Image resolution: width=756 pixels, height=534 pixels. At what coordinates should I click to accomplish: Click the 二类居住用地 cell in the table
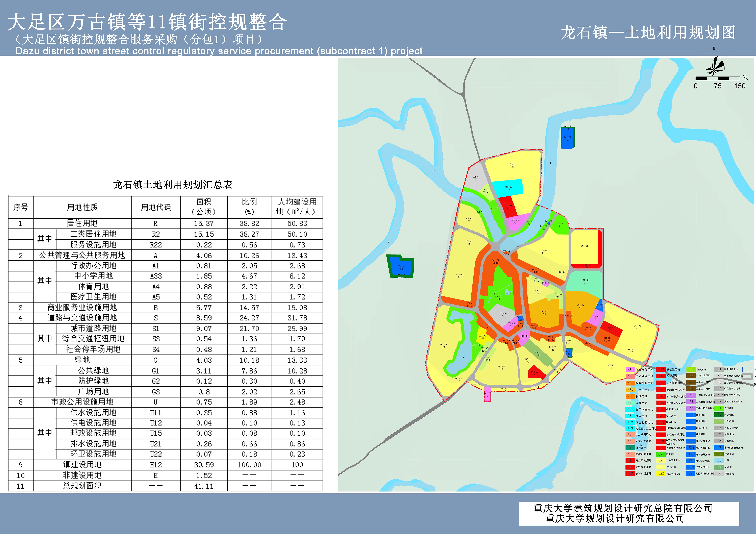pyautogui.click(x=93, y=234)
